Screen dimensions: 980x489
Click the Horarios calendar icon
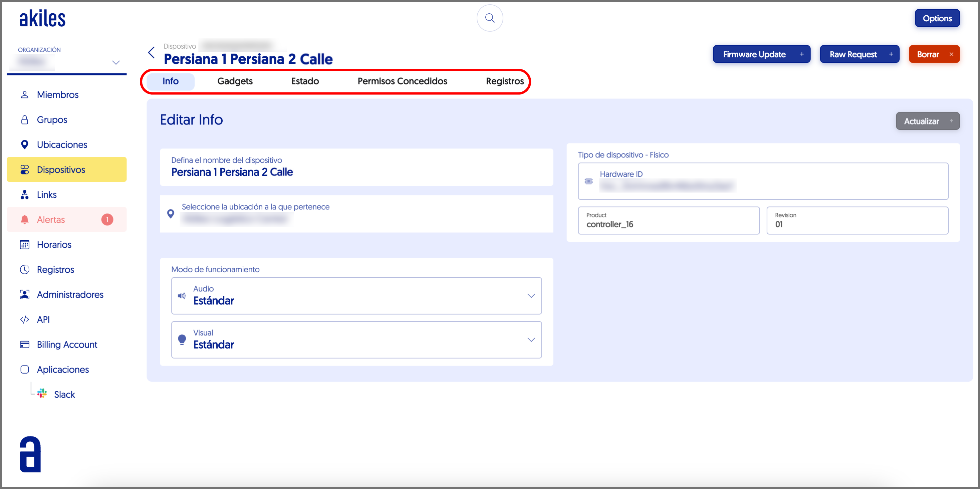25,245
